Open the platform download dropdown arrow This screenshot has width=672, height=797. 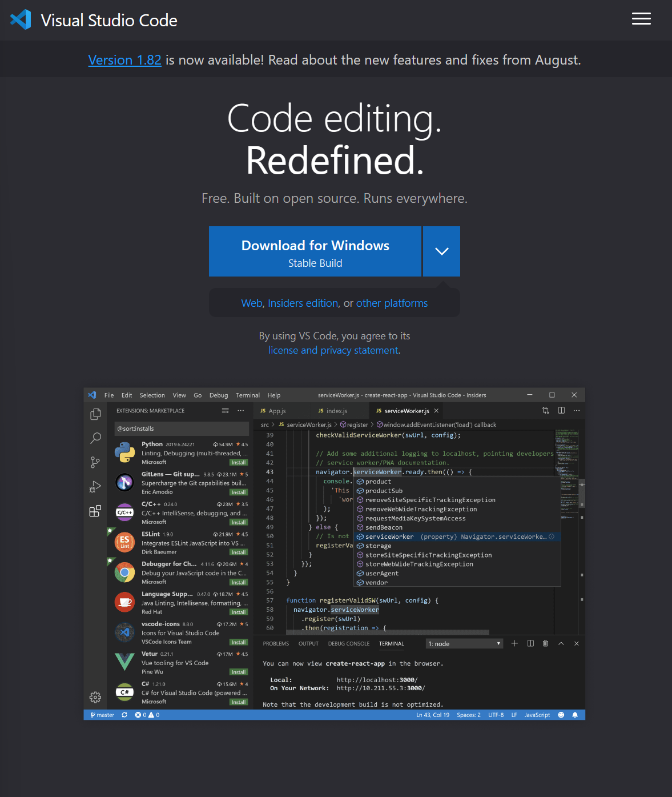tap(441, 251)
